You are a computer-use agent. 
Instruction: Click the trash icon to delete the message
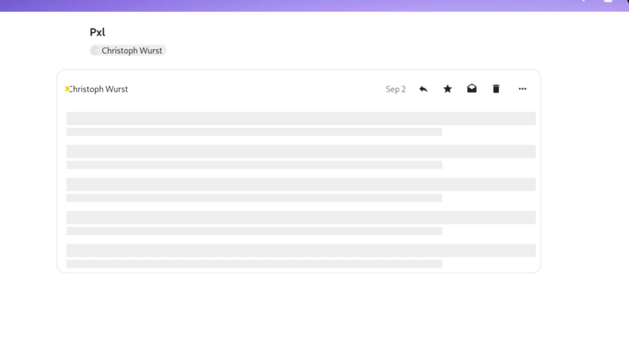[x=496, y=89]
